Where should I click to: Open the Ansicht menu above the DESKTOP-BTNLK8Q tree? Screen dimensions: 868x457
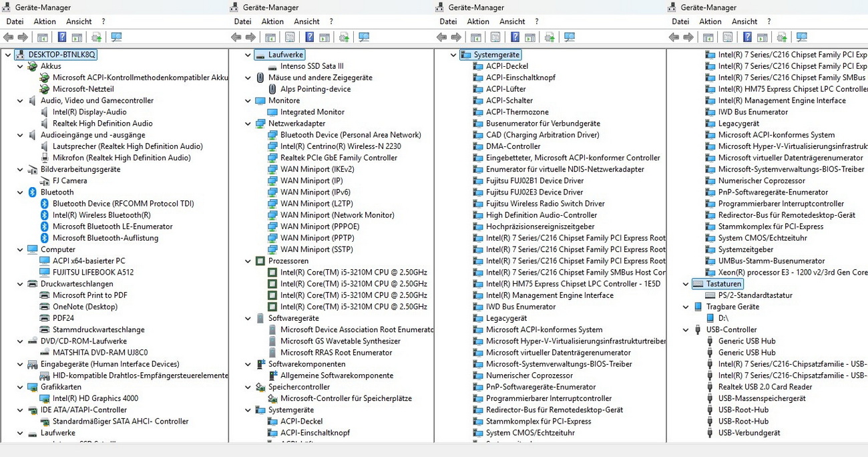(x=79, y=21)
